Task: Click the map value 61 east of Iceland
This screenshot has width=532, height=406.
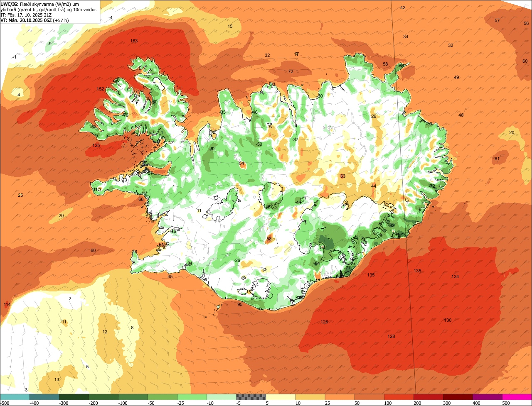Action: tap(497, 159)
